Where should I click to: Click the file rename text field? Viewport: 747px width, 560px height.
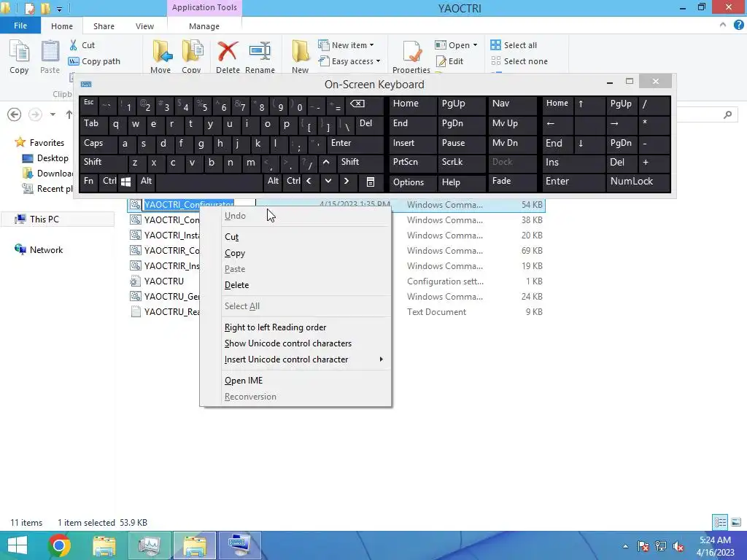199,204
